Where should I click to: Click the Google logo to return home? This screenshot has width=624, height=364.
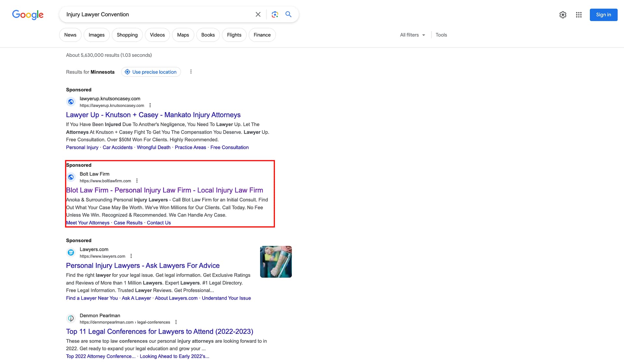coord(28,15)
